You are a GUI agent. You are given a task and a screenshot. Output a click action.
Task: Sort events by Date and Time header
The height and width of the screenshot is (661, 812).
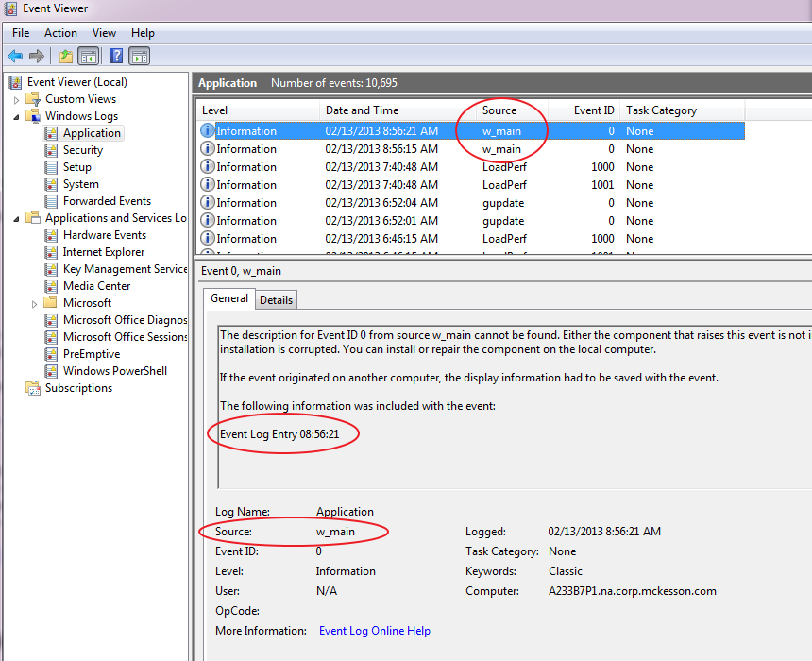pyautogui.click(x=398, y=110)
